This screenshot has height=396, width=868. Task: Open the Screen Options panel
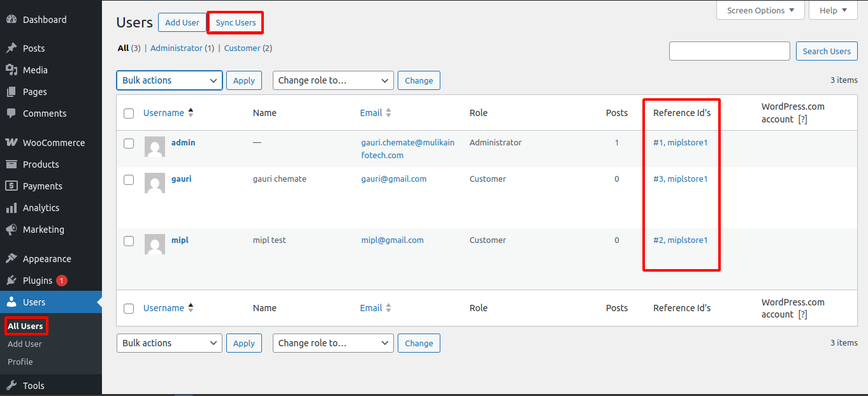760,10
